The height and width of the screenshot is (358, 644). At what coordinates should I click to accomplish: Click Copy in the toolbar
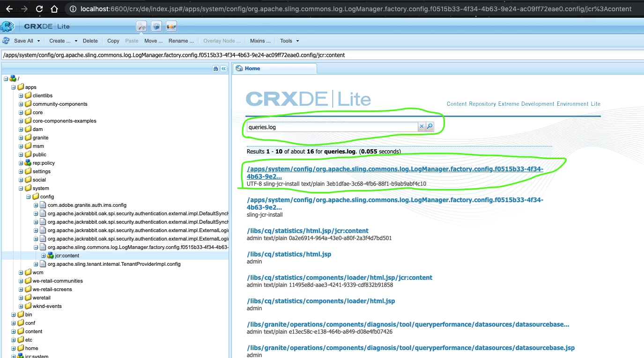tap(113, 41)
